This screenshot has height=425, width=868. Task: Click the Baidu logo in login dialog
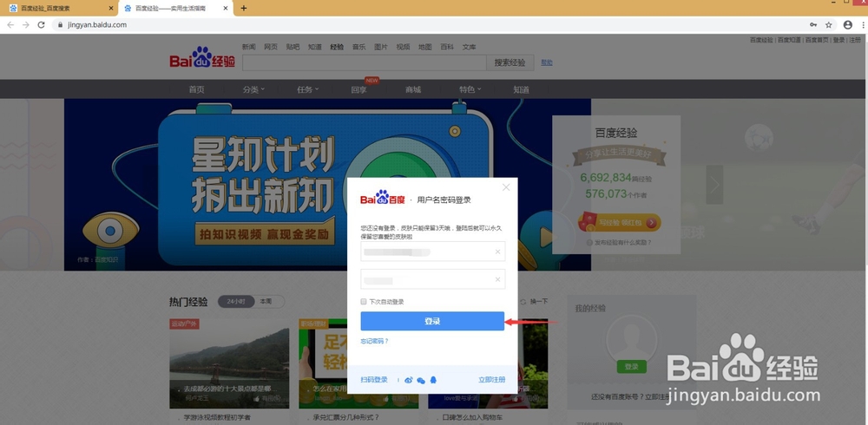pyautogui.click(x=383, y=198)
